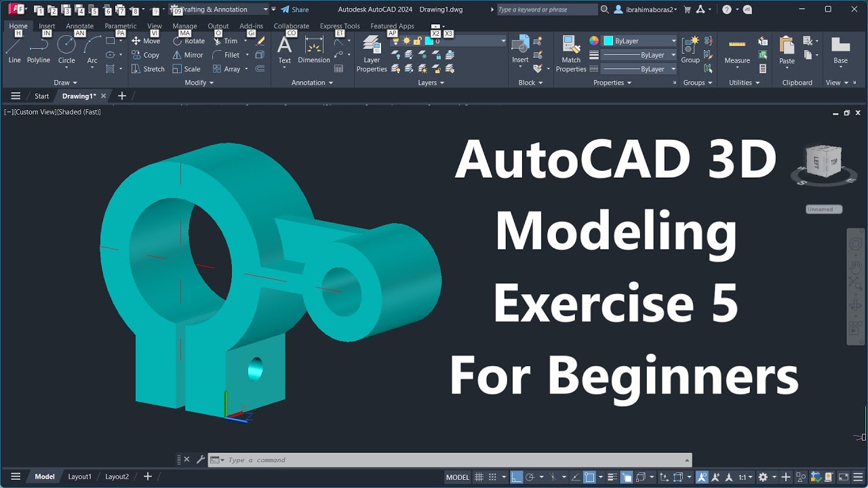868x488 pixels.
Task: Switch to the Insert ribbon tab
Action: click(x=47, y=26)
